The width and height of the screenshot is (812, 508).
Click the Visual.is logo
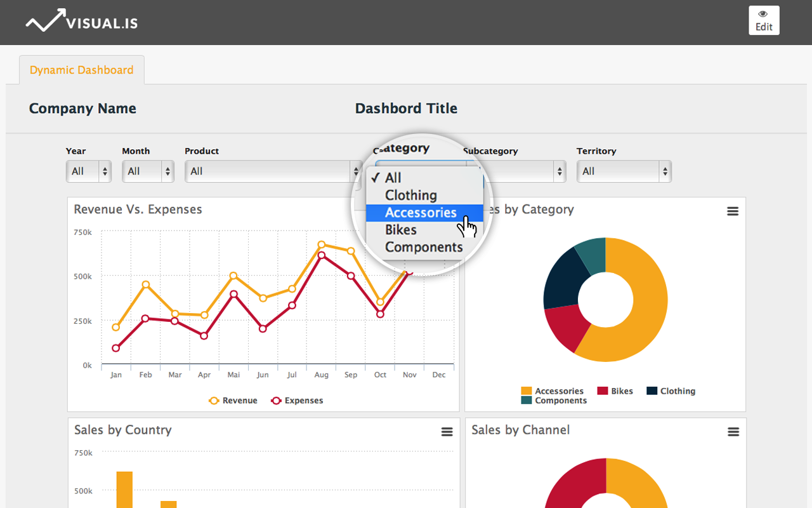tap(82, 21)
